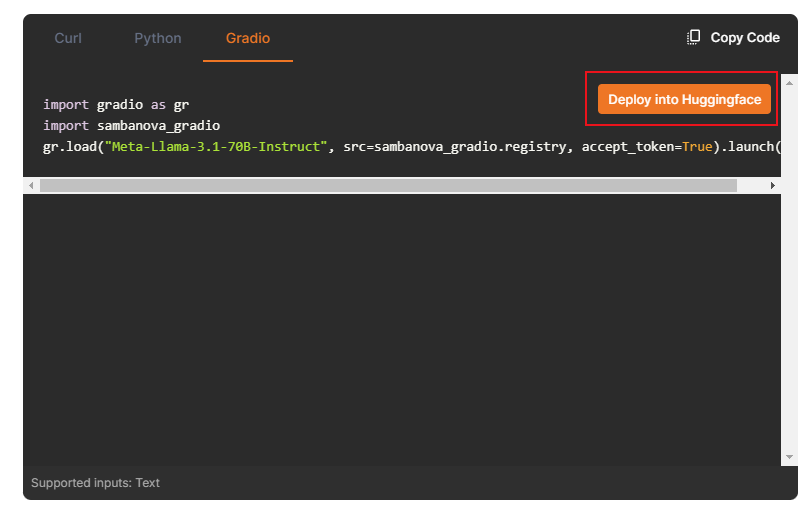The height and width of the screenshot is (525, 811).
Task: Click the horizontal scrollbar left arrow
Action: pyautogui.click(x=31, y=185)
